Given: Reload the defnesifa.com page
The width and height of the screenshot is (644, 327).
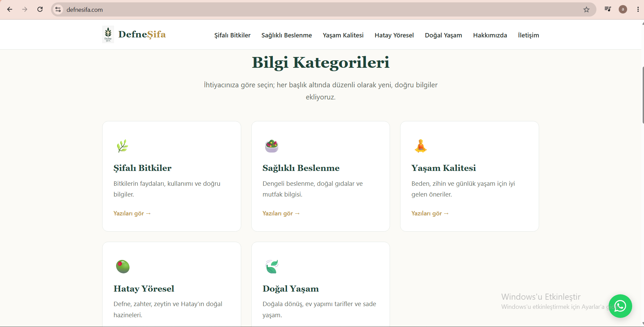Looking at the screenshot, I should pos(40,9).
